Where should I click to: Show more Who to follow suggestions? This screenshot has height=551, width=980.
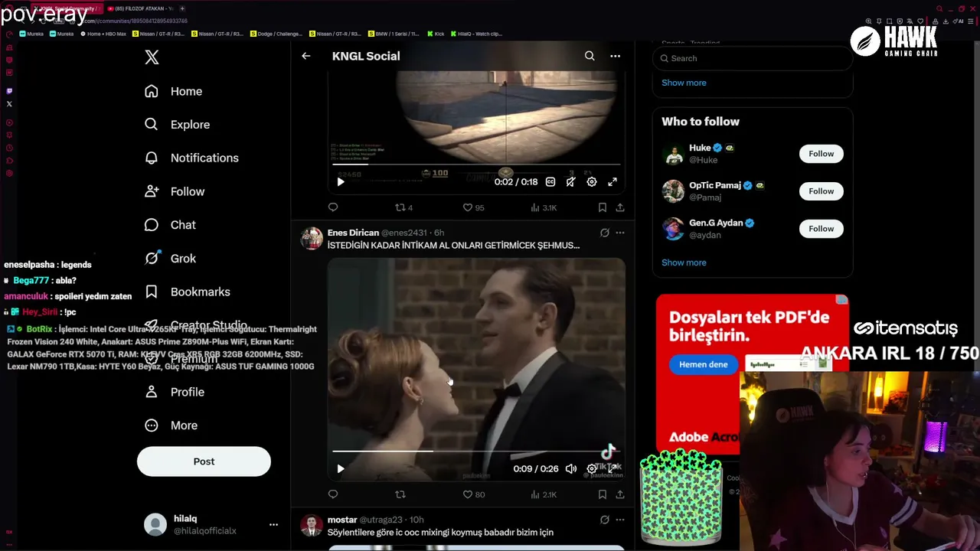point(684,262)
